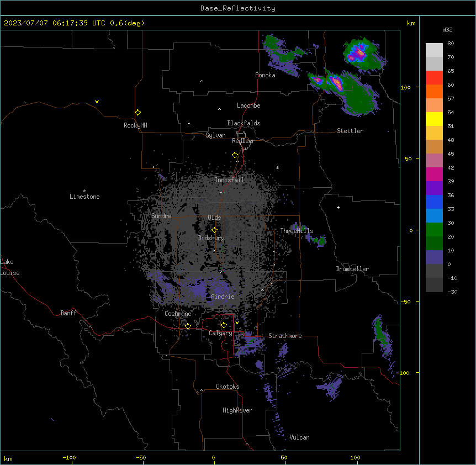The height and width of the screenshot is (465, 476).
Task: Click the 80 value in dBZ legend
Action: click(451, 44)
